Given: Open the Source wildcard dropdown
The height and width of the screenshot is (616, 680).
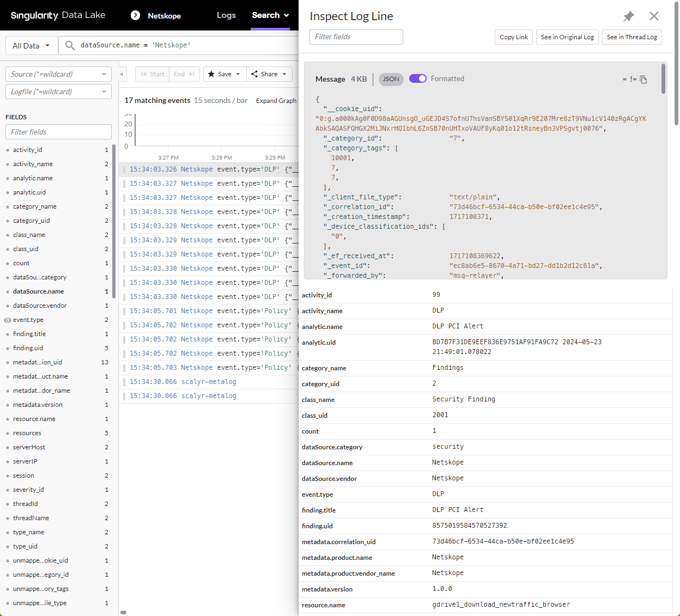Looking at the screenshot, I should tap(58, 74).
